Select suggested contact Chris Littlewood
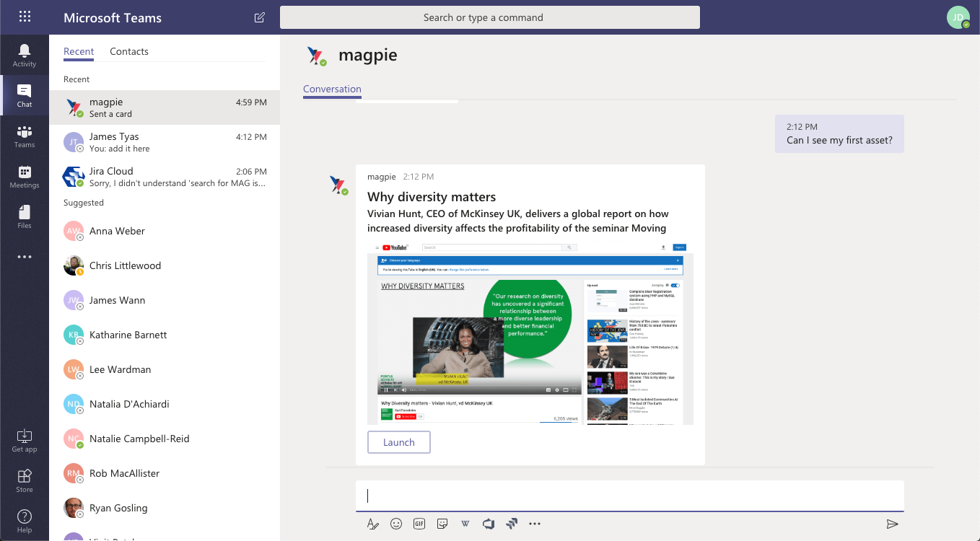The width and height of the screenshot is (980, 541). click(x=165, y=265)
